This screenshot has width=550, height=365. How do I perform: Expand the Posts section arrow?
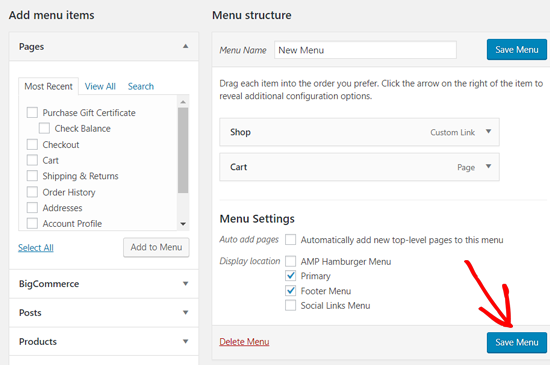click(186, 312)
